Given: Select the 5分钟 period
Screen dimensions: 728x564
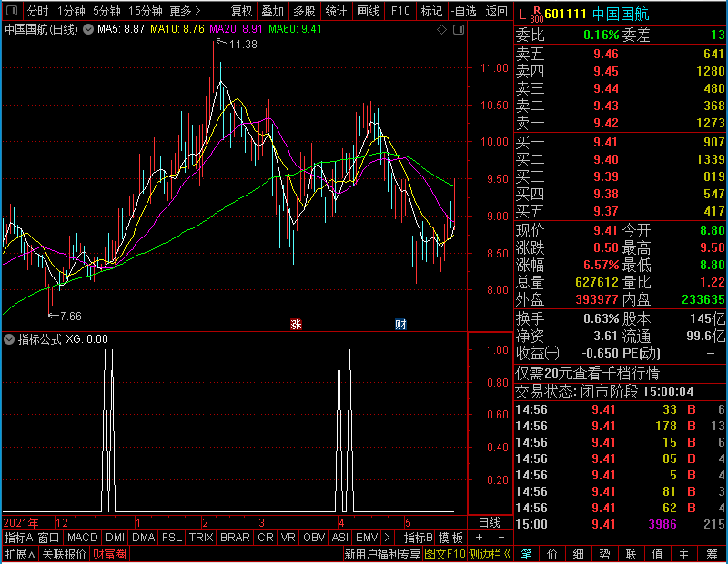Looking at the screenshot, I should [106, 11].
